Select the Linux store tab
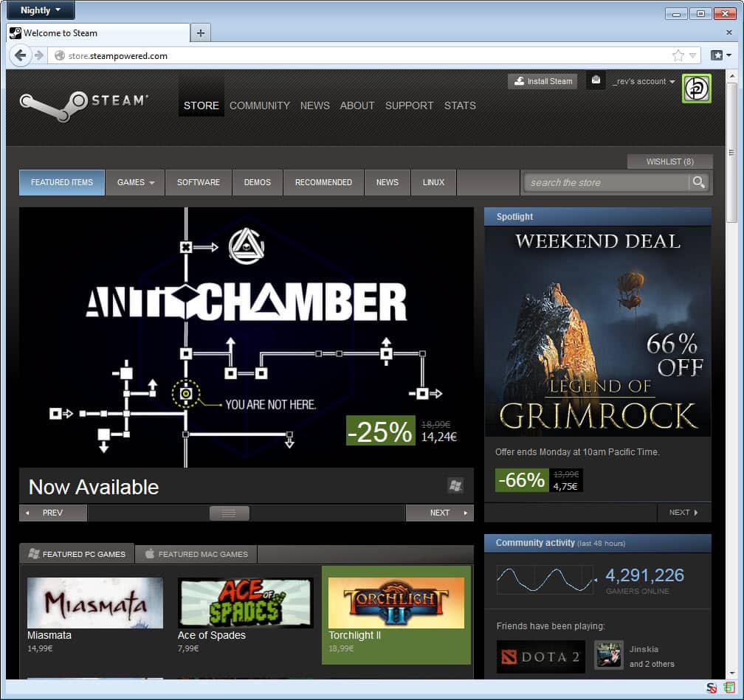The width and height of the screenshot is (744, 700). 433,182
